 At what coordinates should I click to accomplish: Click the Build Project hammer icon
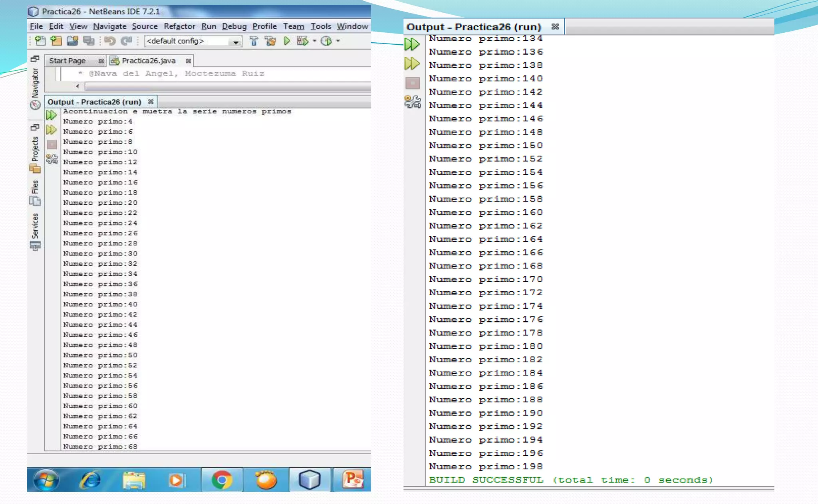tap(254, 41)
